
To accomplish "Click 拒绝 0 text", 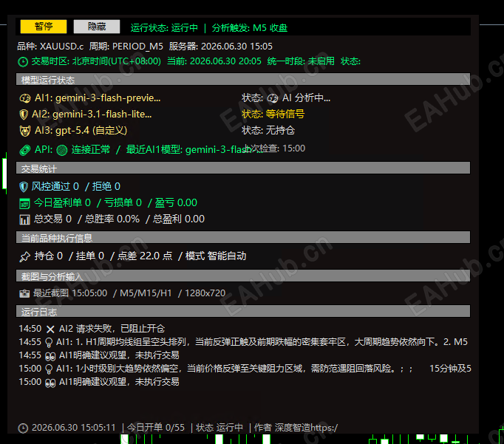I will (x=106, y=187).
